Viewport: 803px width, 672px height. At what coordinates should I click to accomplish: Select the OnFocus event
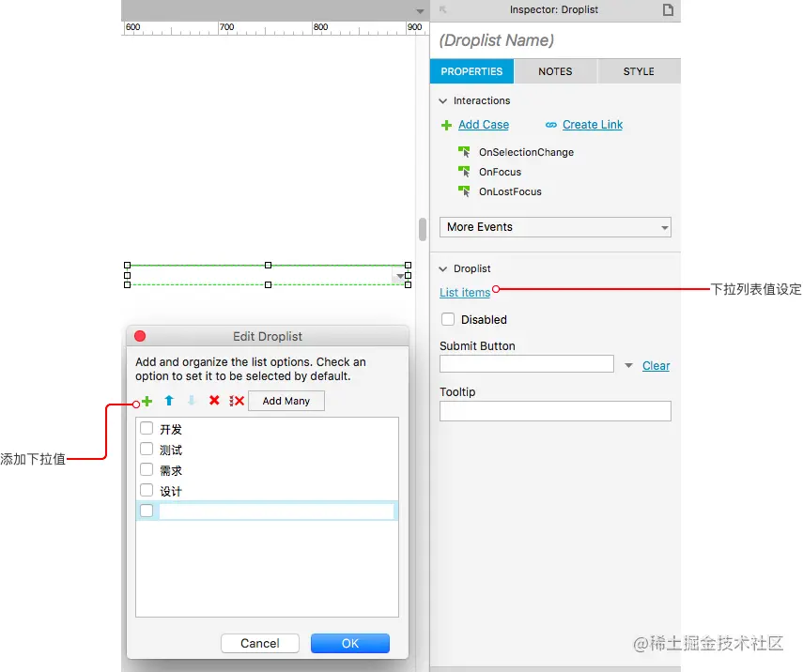[x=500, y=172]
